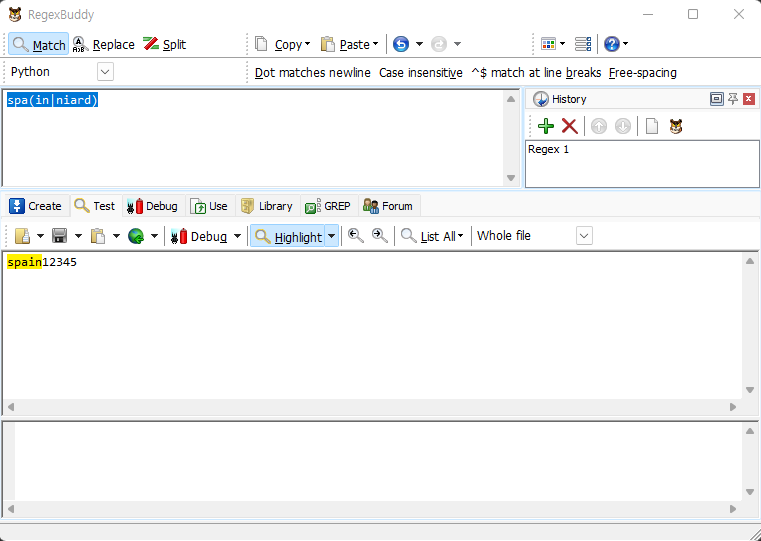Select the Match mode button
Image resolution: width=761 pixels, height=541 pixels.
[39, 45]
